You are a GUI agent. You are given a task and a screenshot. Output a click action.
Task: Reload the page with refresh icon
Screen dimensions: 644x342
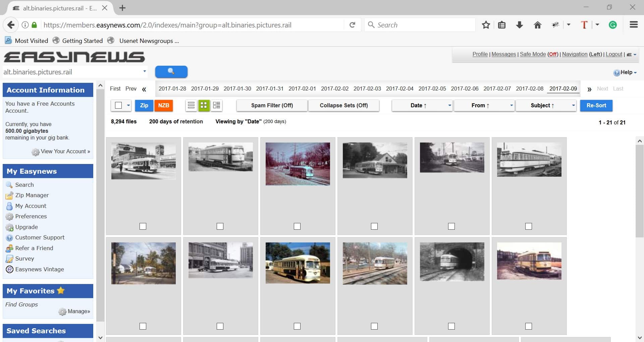352,25
